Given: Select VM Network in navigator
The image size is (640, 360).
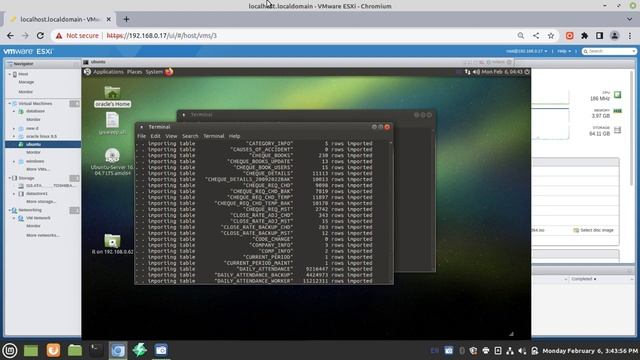Looking at the screenshot, I should (38, 218).
